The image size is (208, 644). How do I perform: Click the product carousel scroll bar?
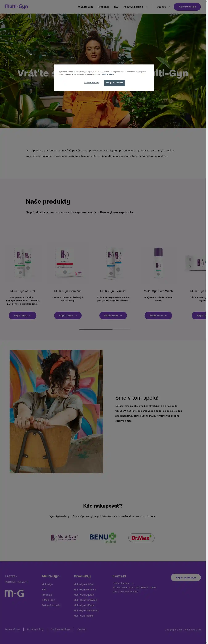[x=105, y=329]
